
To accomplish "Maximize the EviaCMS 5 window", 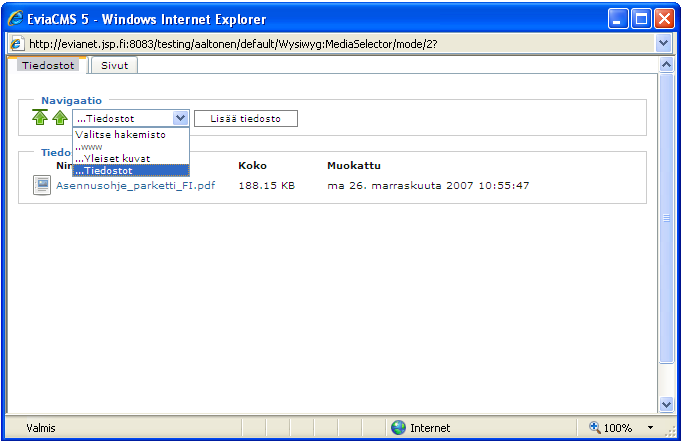I will (x=641, y=19).
